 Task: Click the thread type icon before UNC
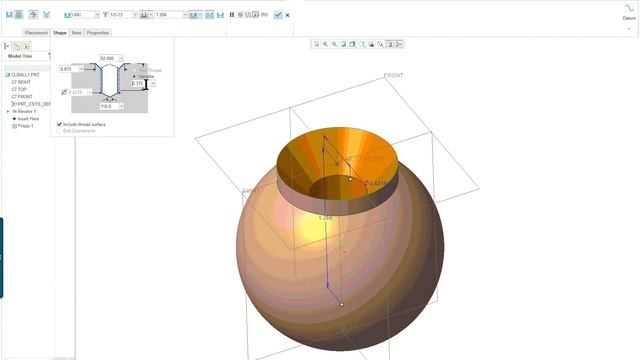67,15
